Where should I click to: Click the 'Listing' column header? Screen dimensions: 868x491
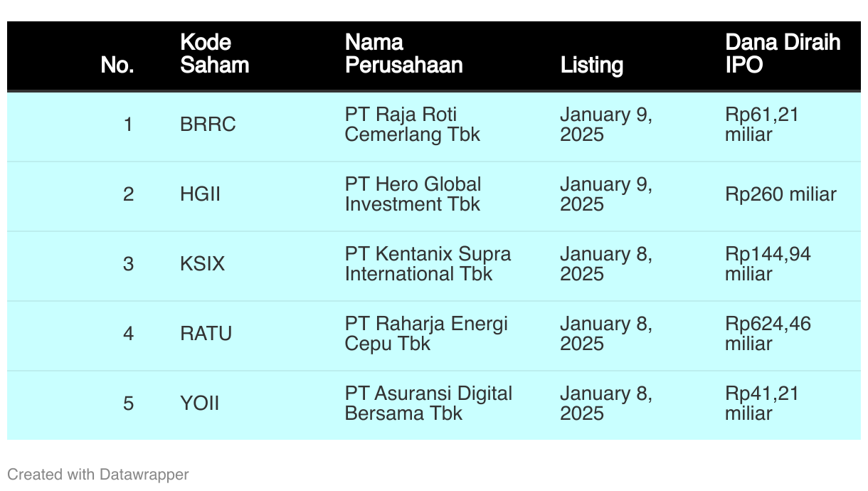[592, 65]
